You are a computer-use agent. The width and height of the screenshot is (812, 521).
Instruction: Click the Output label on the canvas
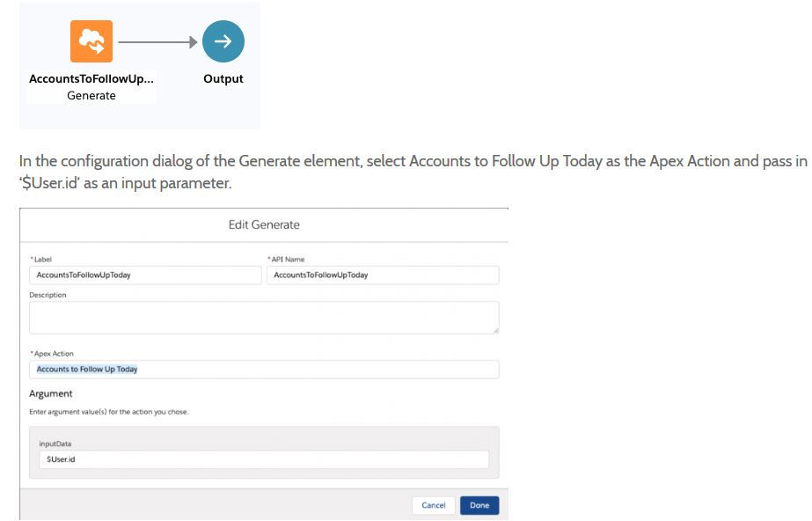[223, 79]
